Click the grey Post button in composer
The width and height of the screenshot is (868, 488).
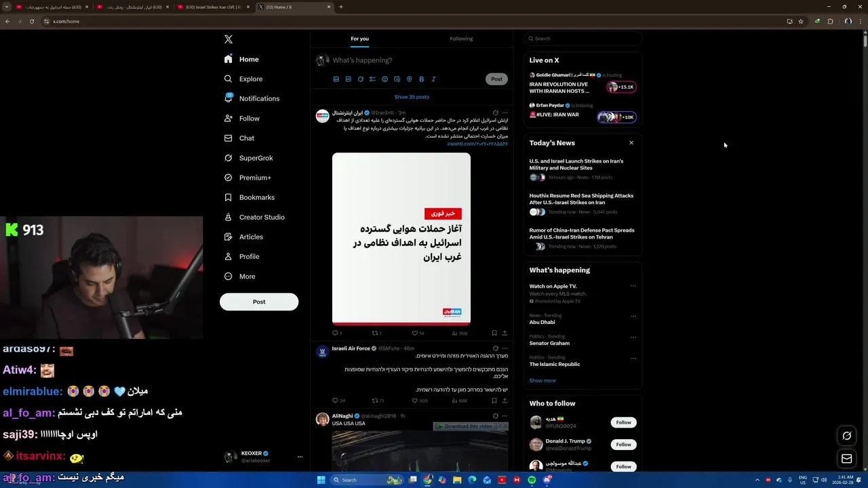pos(496,79)
